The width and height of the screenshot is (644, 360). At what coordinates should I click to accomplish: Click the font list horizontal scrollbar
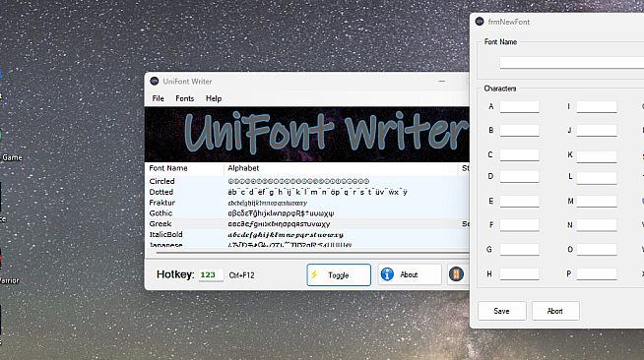[x=312, y=253]
